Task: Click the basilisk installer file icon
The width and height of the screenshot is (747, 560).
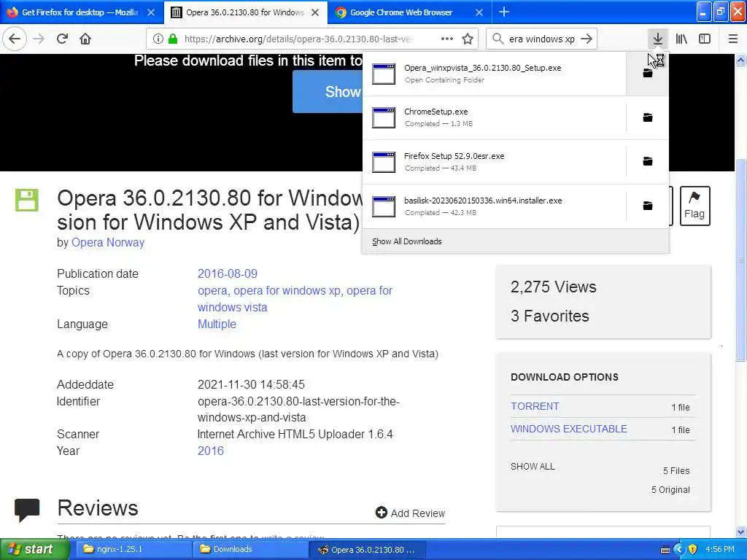Action: [384, 206]
